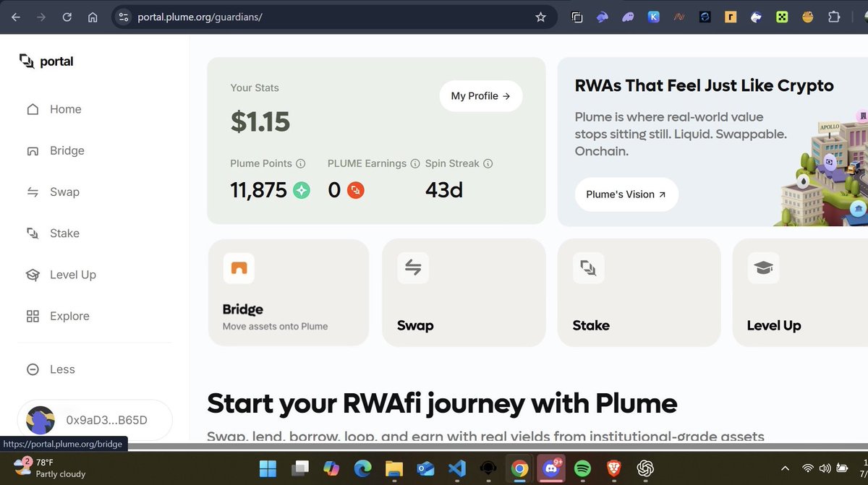Click the Stake card's logo icon
This screenshot has width=868, height=485.
click(588, 268)
